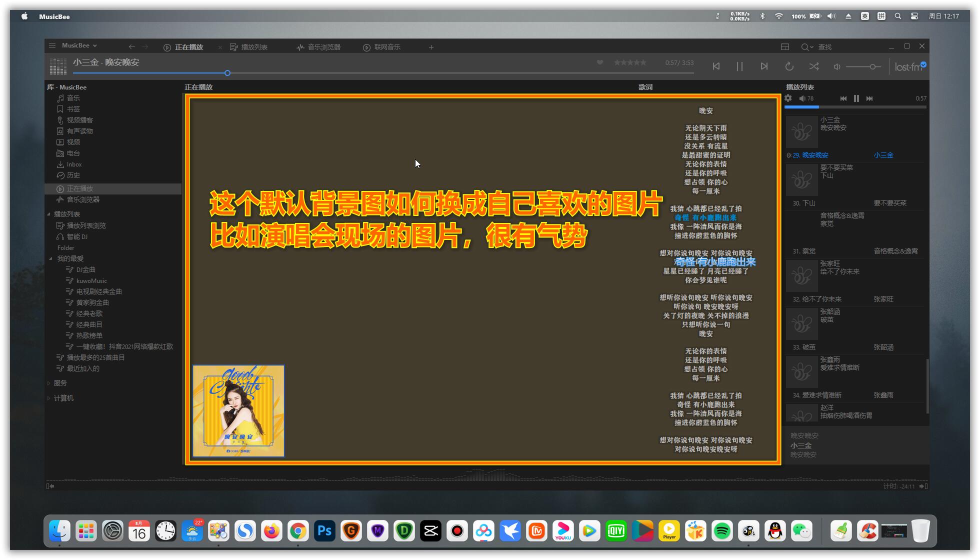The width and height of the screenshot is (980, 560).
Task: Click the mini player next-track icon
Action: [869, 98]
